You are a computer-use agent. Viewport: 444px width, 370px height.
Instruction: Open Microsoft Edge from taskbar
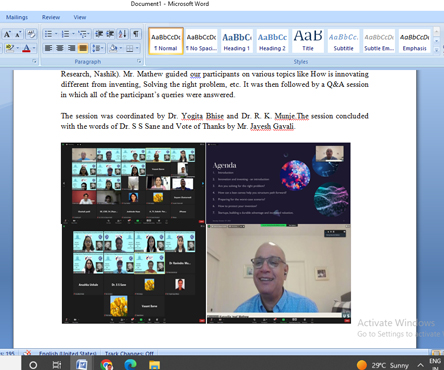click(x=130, y=365)
